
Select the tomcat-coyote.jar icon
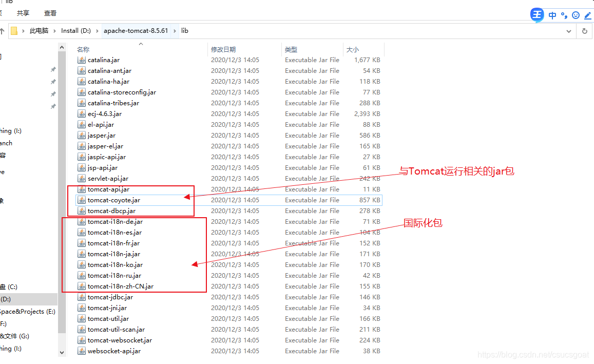(82, 200)
